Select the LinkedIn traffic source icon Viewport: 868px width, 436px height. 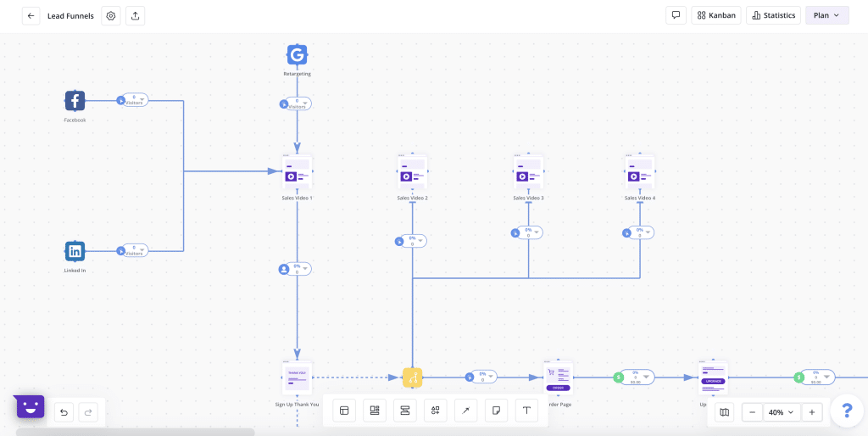[x=75, y=251]
